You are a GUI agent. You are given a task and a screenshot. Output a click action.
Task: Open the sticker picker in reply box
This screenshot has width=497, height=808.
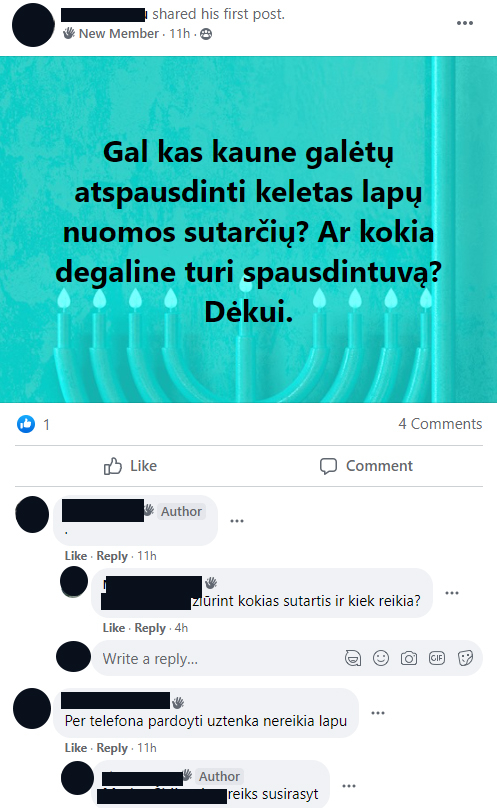pyautogui.click(x=465, y=658)
